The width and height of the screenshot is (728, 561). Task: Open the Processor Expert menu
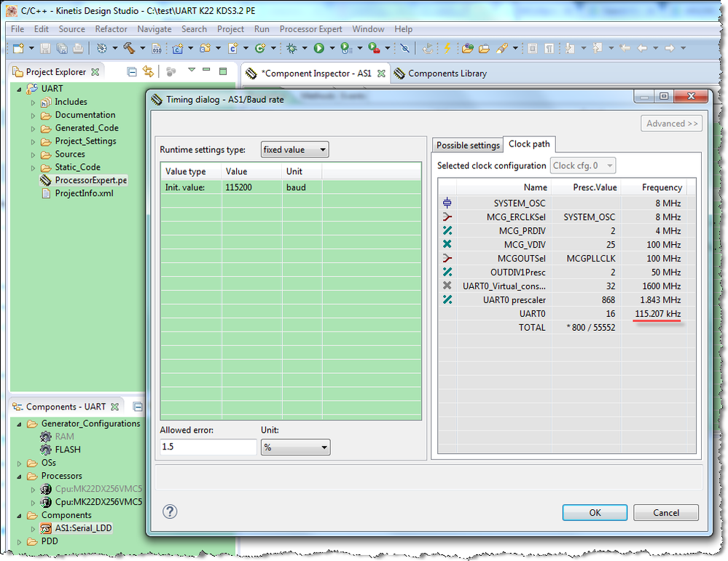310,29
